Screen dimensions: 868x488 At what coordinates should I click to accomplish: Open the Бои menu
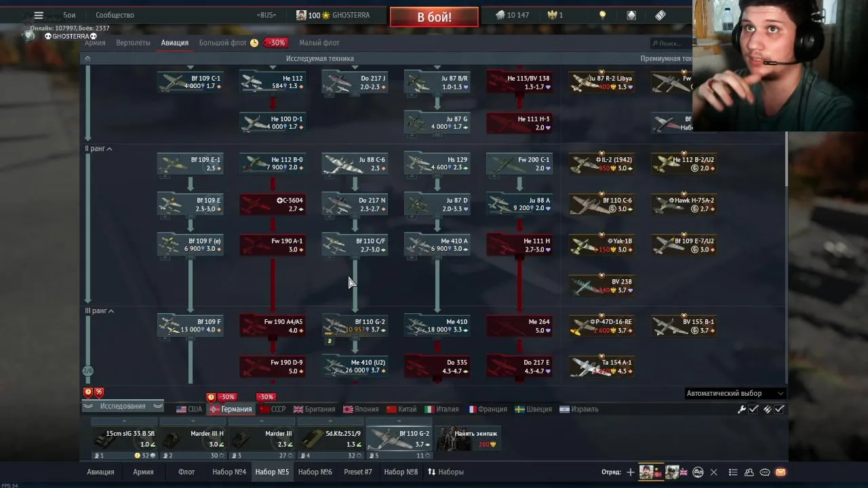(x=69, y=15)
